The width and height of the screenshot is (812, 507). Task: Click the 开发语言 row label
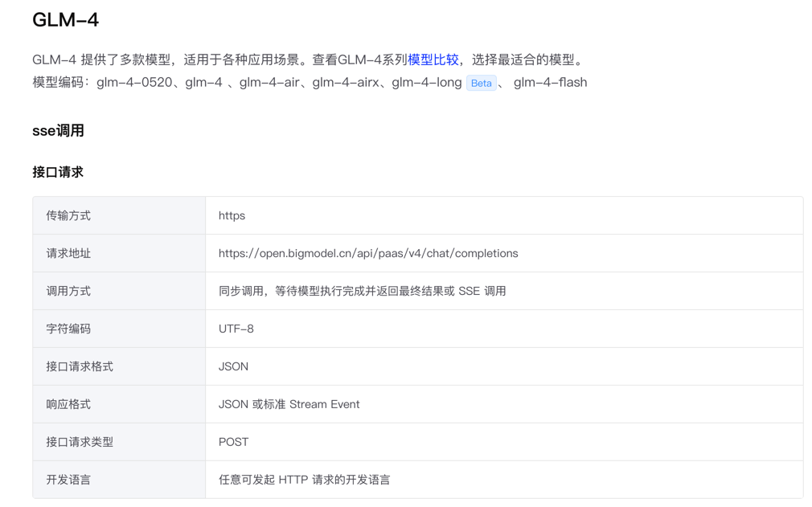point(68,480)
